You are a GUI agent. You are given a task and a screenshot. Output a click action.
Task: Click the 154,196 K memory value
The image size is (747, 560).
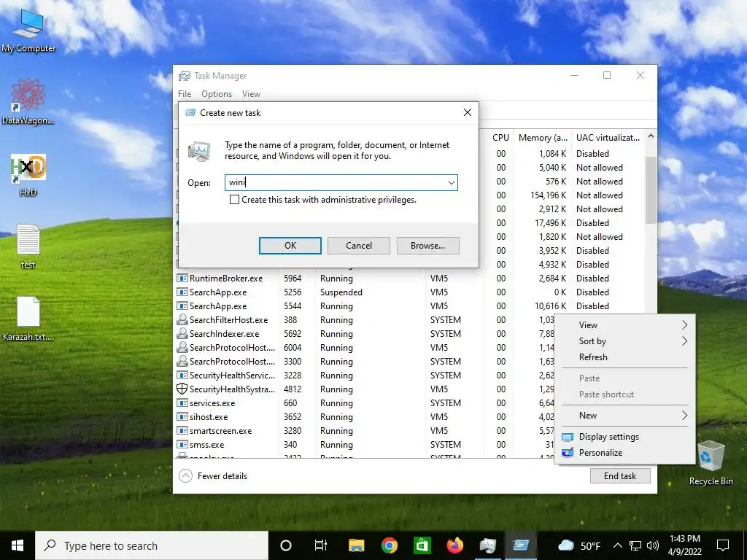click(549, 195)
